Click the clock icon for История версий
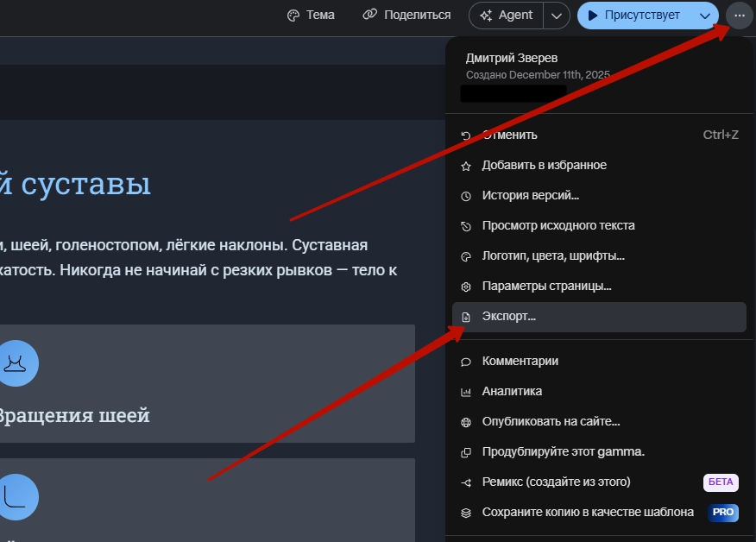 pyautogui.click(x=466, y=196)
